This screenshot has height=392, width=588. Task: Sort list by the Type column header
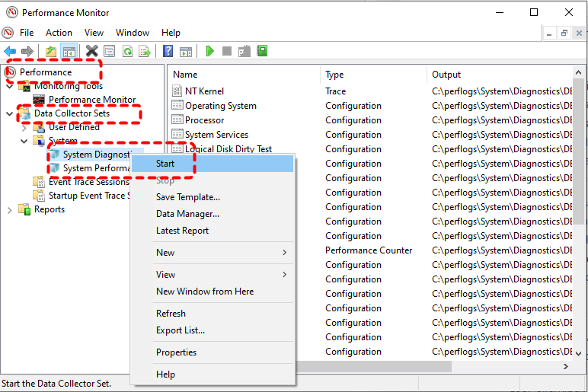point(334,75)
